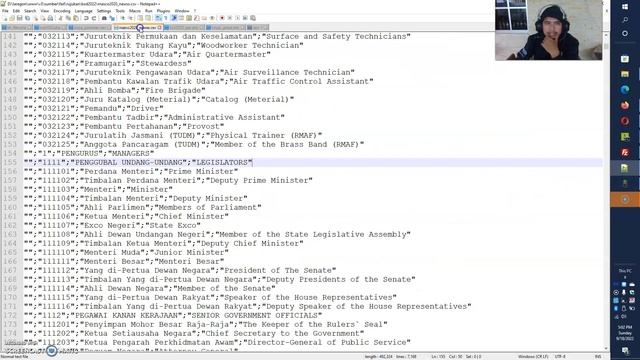Click "Stewardess" on line 144
Screen dimensions: 640x360
point(163,63)
